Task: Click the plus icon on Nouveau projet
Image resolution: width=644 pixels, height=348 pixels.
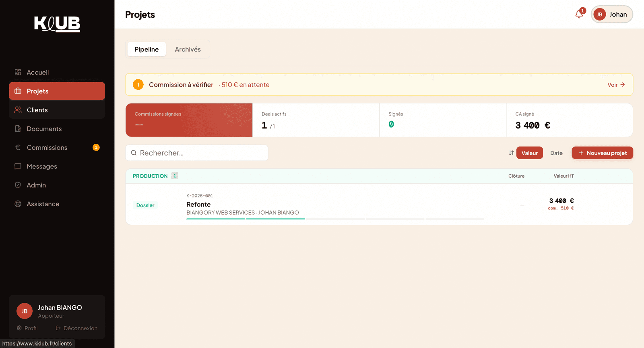Action: (x=581, y=153)
